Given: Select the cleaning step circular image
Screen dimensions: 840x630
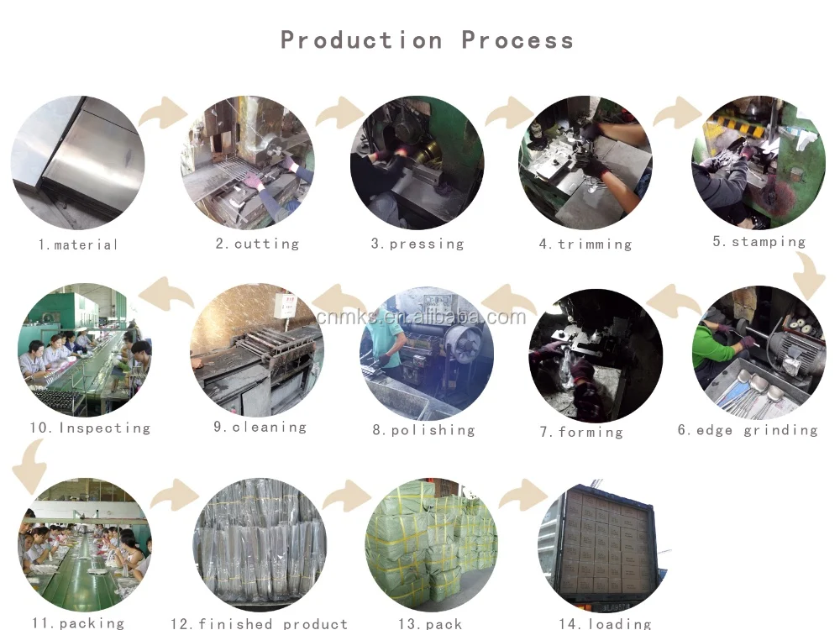Looking at the screenshot, I should point(257,350).
